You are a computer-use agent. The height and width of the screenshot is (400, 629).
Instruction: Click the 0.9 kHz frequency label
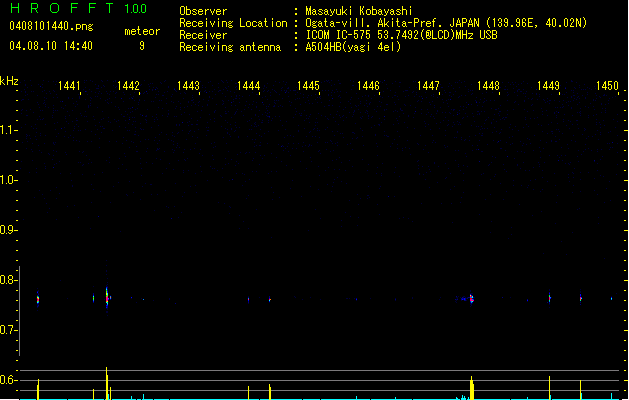(8, 230)
